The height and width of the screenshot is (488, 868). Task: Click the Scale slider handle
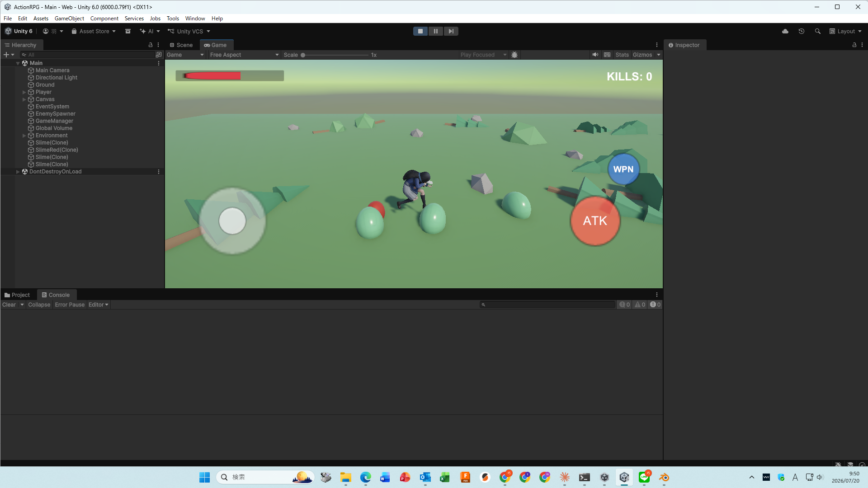coord(303,55)
